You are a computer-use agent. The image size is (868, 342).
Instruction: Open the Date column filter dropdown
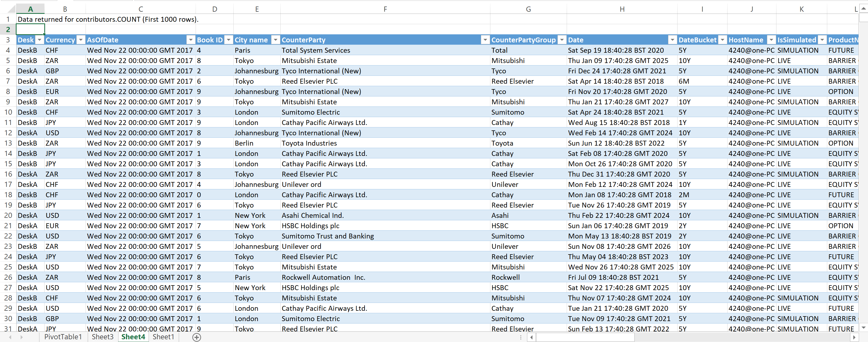[672, 40]
